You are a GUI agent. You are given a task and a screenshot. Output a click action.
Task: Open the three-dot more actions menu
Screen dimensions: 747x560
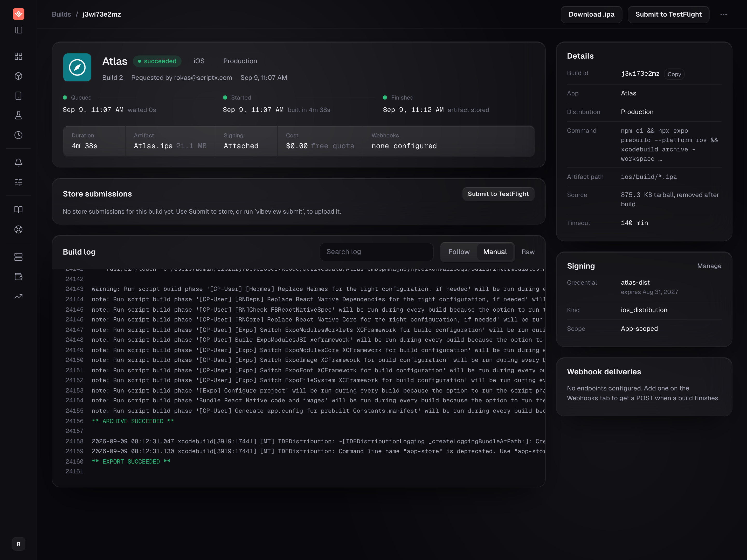723,15
